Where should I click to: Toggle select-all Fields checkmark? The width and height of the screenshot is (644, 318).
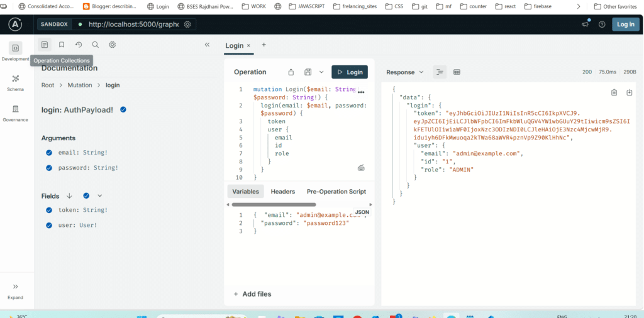point(86,195)
